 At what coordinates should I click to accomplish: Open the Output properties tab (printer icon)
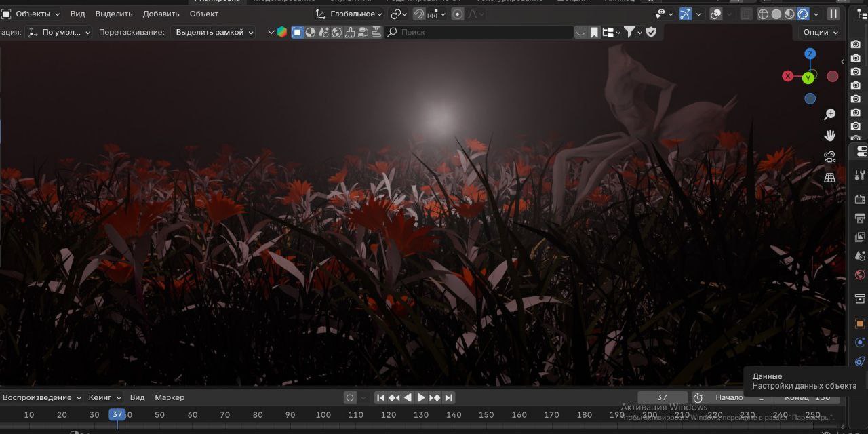(860, 218)
